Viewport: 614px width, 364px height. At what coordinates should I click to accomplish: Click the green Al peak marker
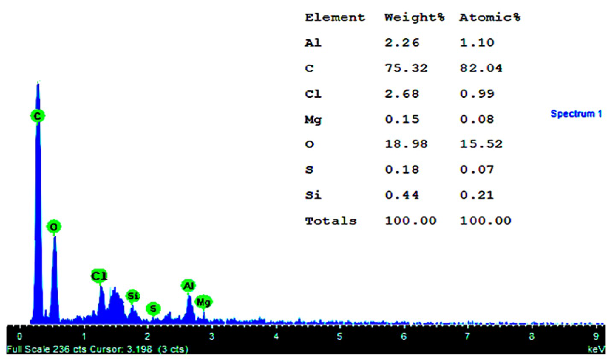pyautogui.click(x=188, y=286)
